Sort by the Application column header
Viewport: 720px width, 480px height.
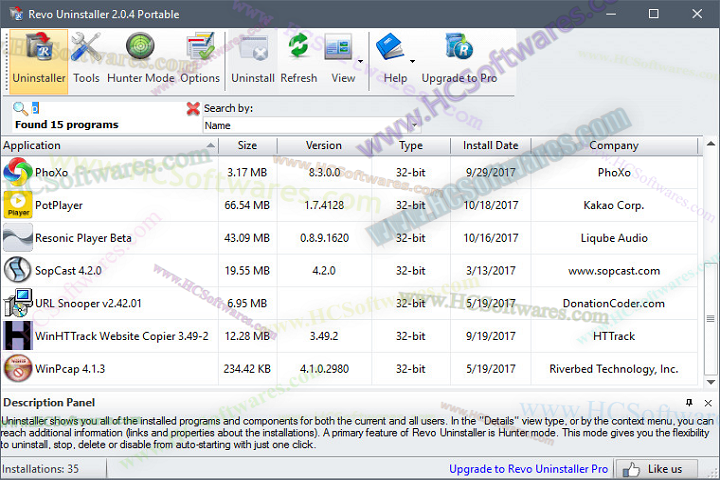(x=109, y=146)
